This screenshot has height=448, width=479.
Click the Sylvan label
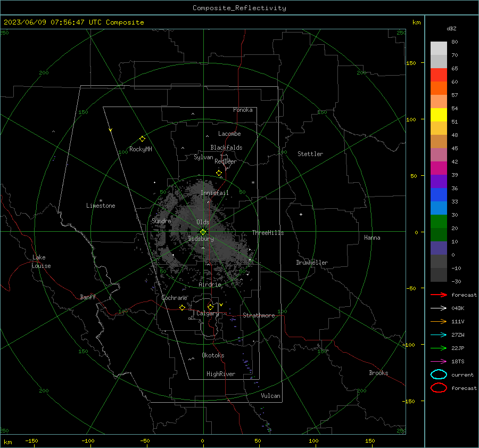coord(203,157)
